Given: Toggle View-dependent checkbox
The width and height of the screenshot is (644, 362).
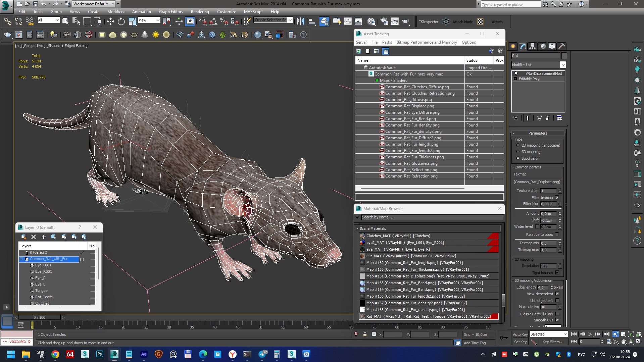Looking at the screenshot, I should [x=557, y=294].
